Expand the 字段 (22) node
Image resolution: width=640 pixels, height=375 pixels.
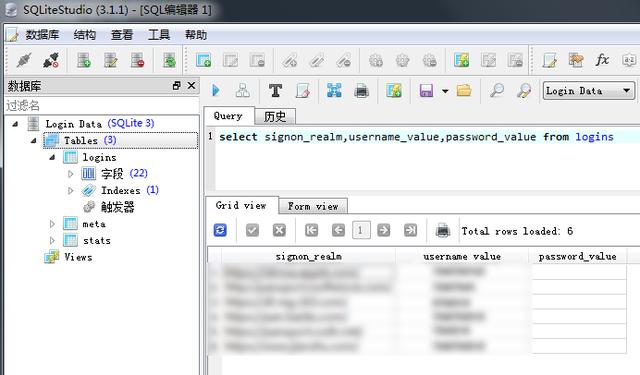(70, 174)
